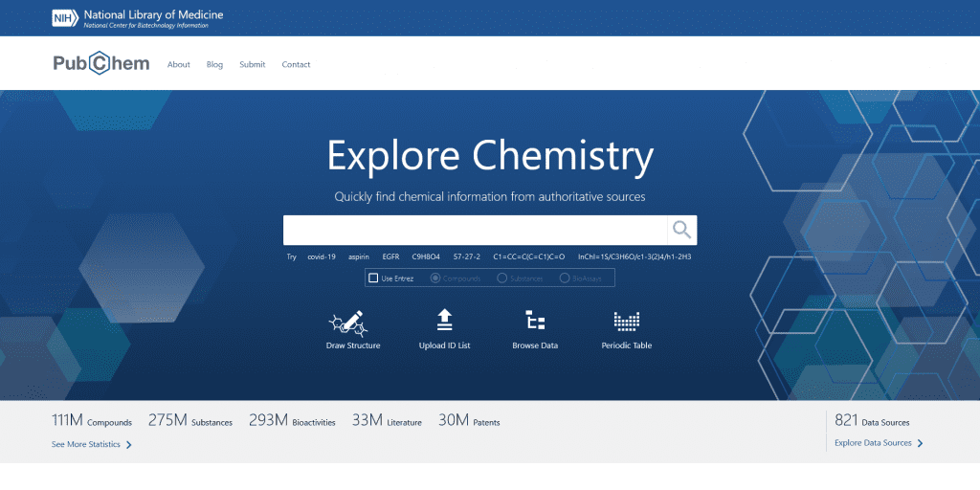This screenshot has height=490, width=980.
Task: Open Explore Data Sources link
Action: point(873,443)
